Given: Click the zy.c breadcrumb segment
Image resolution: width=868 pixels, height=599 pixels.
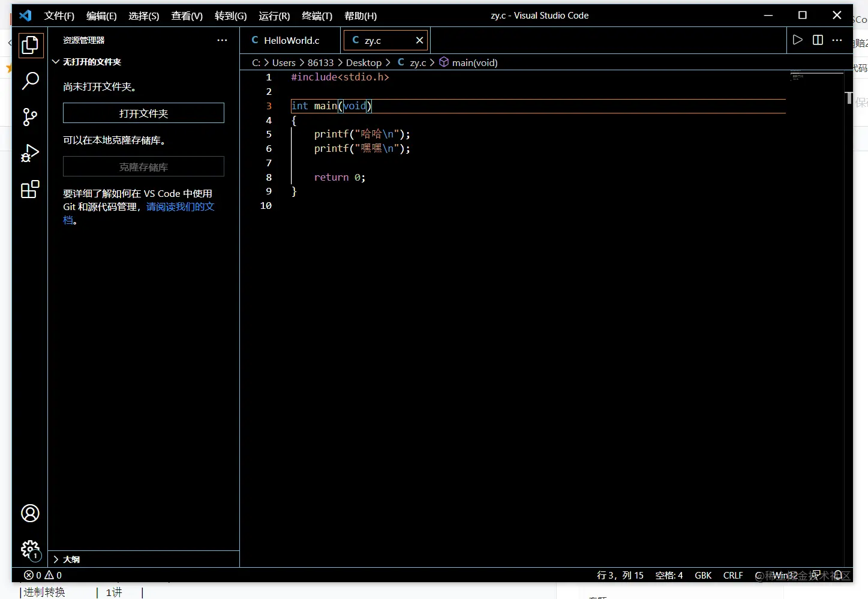Looking at the screenshot, I should tap(412, 62).
